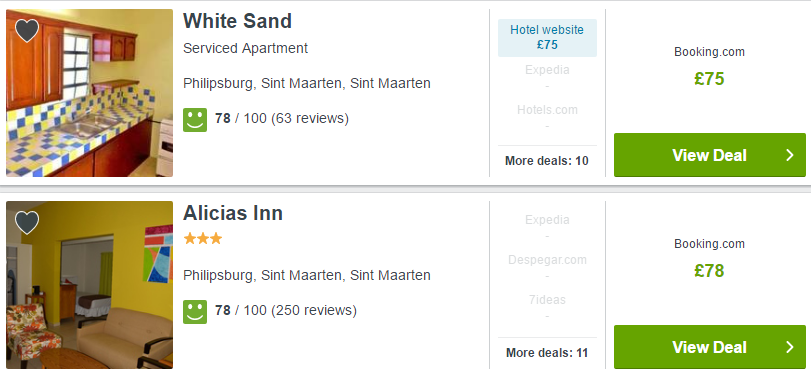This screenshot has width=811, height=372.
Task: Open White Sand hotel title
Action: 237,21
